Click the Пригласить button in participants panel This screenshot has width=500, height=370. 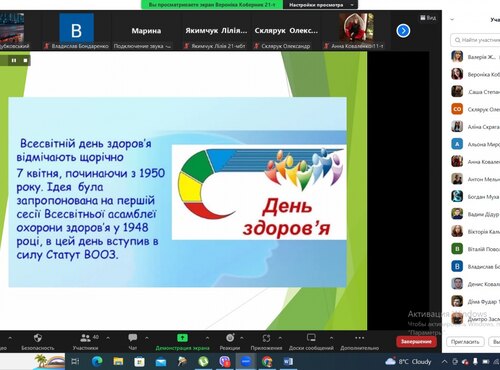465,342
